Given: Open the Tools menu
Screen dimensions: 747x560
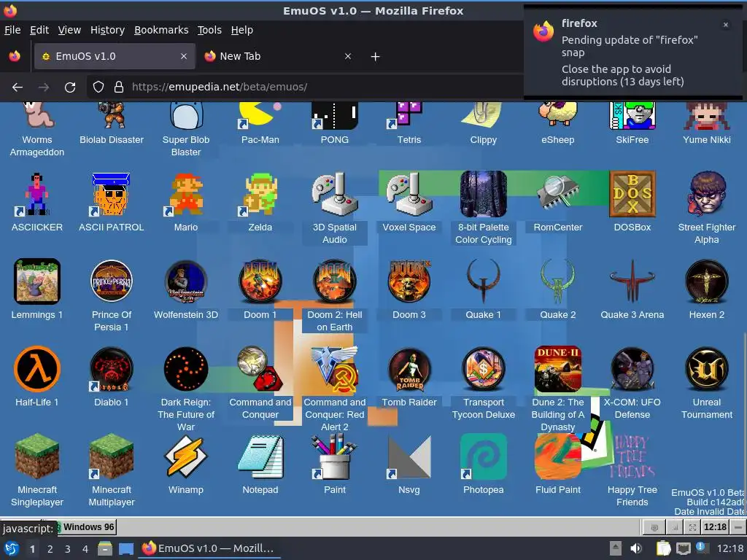Looking at the screenshot, I should [x=209, y=30].
